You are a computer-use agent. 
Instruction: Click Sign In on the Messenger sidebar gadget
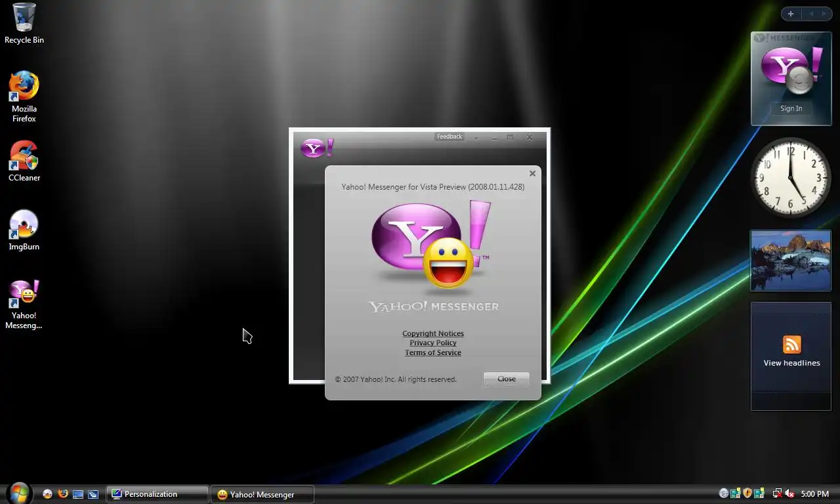pos(791,108)
